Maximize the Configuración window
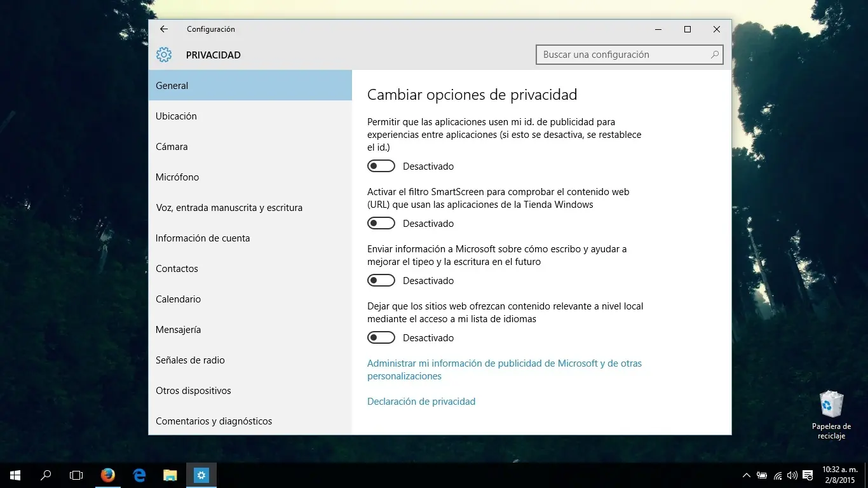The width and height of the screenshot is (868, 488). tap(688, 29)
